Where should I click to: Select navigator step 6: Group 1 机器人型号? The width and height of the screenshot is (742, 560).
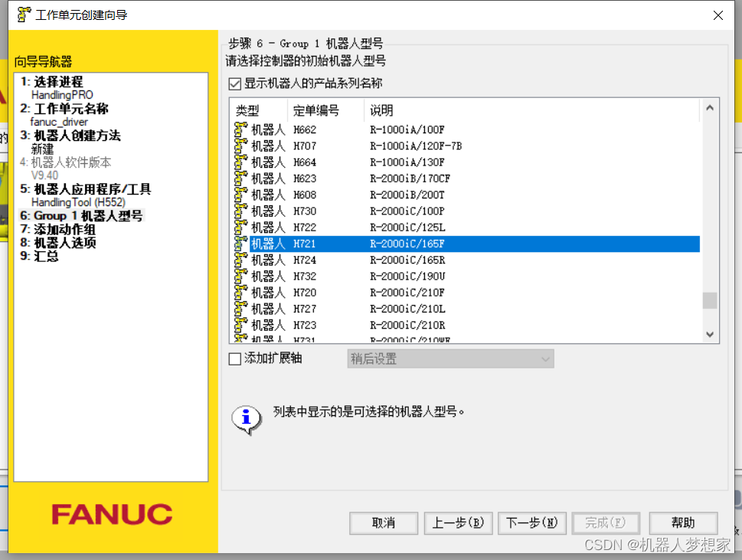81,216
